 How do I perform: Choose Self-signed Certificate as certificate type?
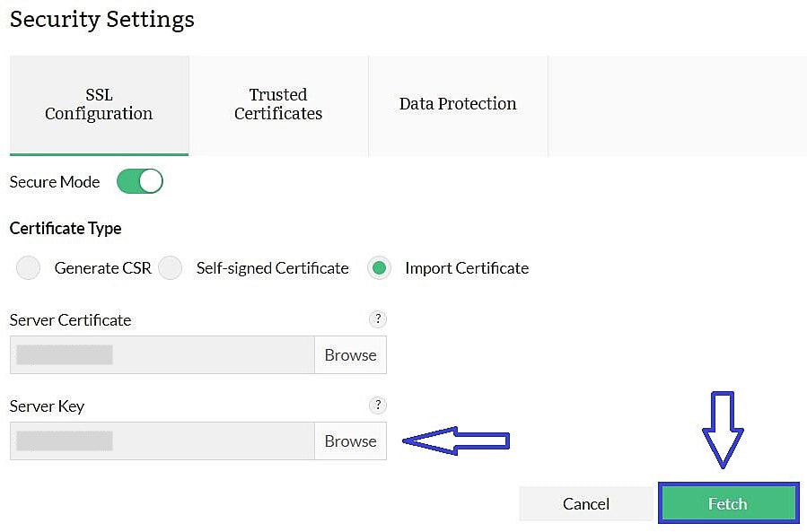(170, 267)
